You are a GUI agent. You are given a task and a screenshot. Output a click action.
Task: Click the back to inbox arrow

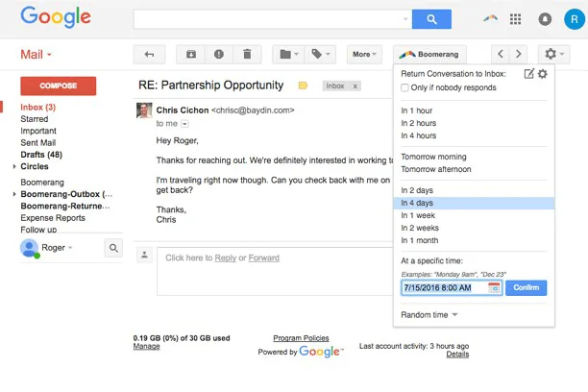coord(148,55)
